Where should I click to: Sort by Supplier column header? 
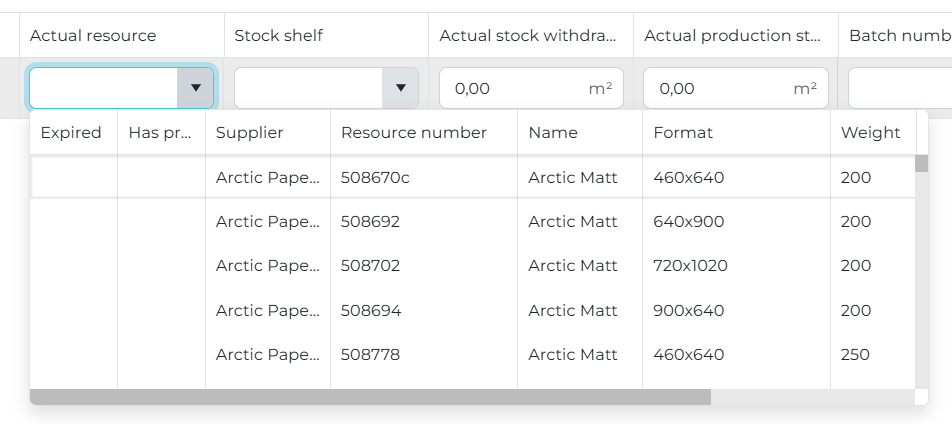click(250, 133)
